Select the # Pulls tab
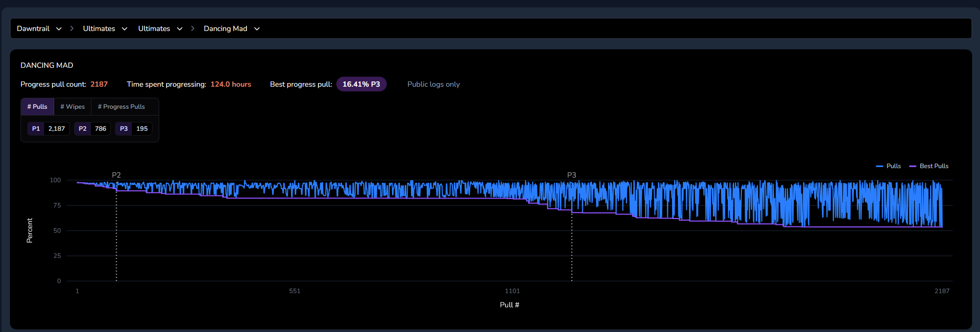Screen dimensions: 980x332 coord(37,107)
